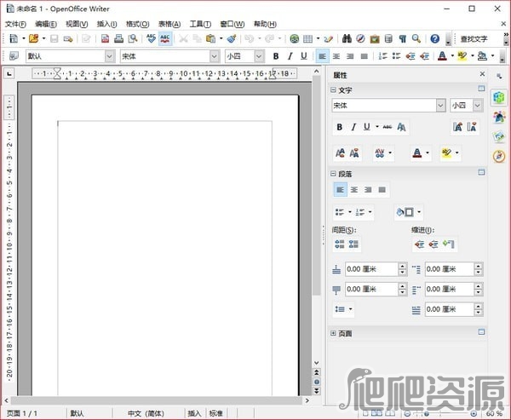Open the 格式(O) menu
The height and width of the screenshot is (420, 511).
[137, 24]
